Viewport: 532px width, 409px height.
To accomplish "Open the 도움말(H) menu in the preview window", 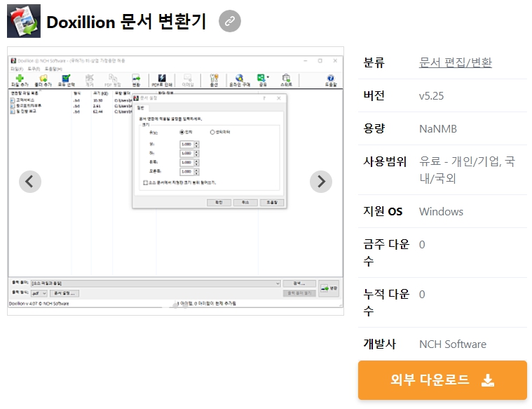I will 53,69.
